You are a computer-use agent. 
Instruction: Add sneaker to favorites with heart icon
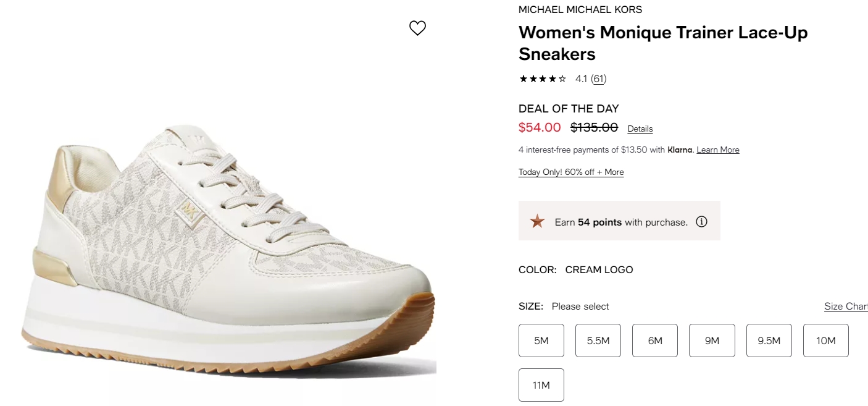pyautogui.click(x=418, y=28)
